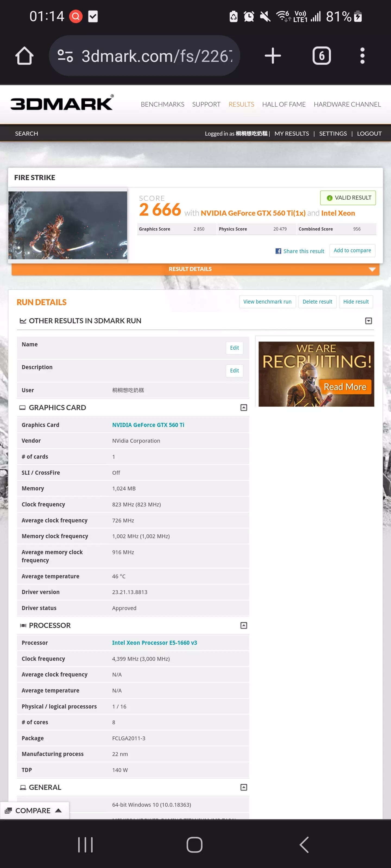391x868 pixels.
Task: Tap the red search app status icon
Action: [x=76, y=16]
